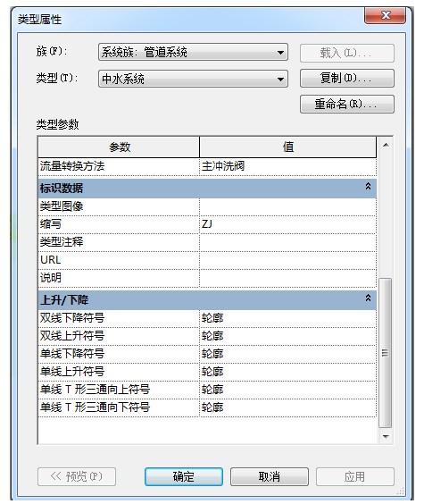This screenshot has width=424, height=504.
Task: Select 双线下降符号 value 轮廓
Action: coord(287,318)
